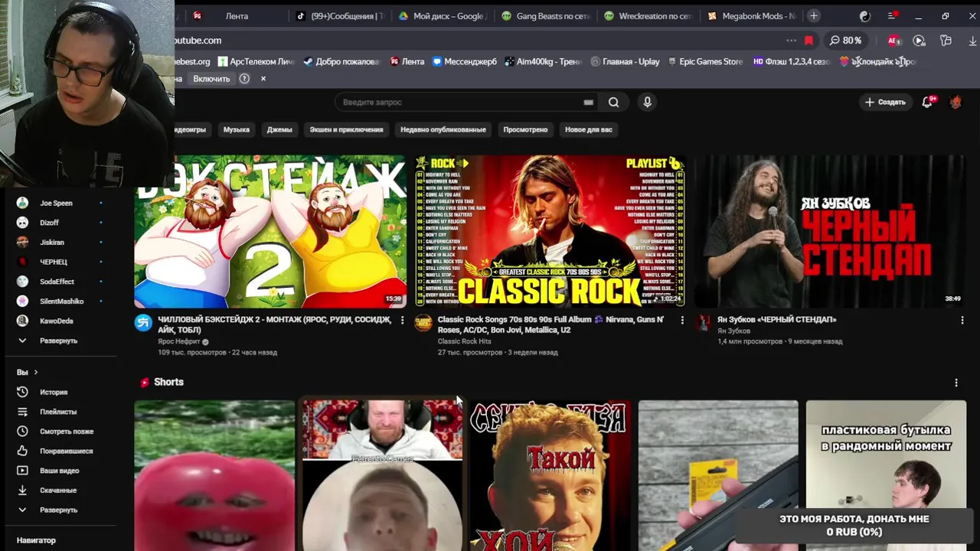The width and height of the screenshot is (980, 551).
Task: Play the ЧИЛЛОВЫЙ БЭКСТЕЙДЖ 2 video thumbnail
Action: tap(270, 231)
